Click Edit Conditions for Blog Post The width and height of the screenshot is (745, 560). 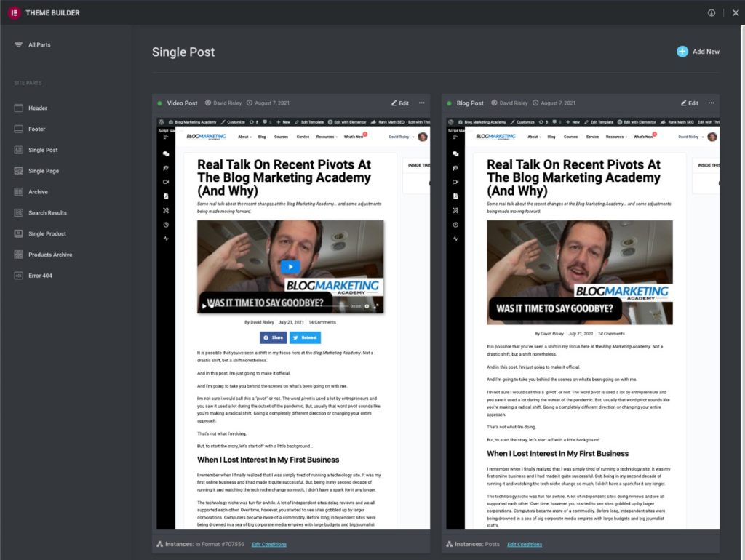click(525, 544)
